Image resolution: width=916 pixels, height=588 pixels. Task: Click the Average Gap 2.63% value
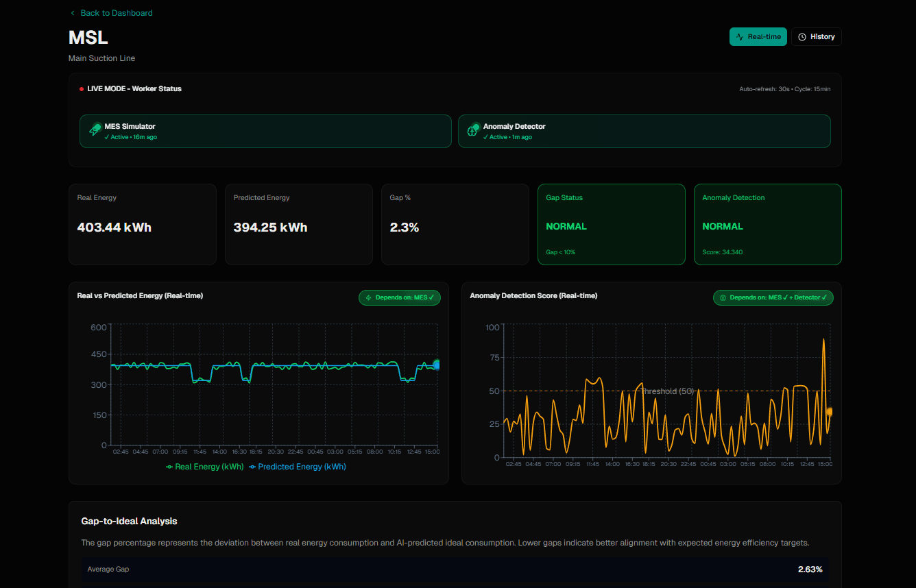click(x=810, y=569)
